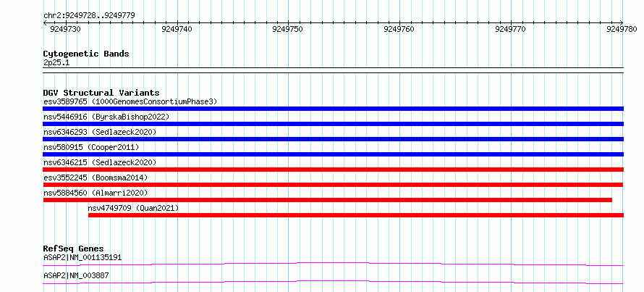Viewport: 644px width, 292px height.
Task: Open the nsv4749709 Quan2021 variant label
Action: [133, 208]
